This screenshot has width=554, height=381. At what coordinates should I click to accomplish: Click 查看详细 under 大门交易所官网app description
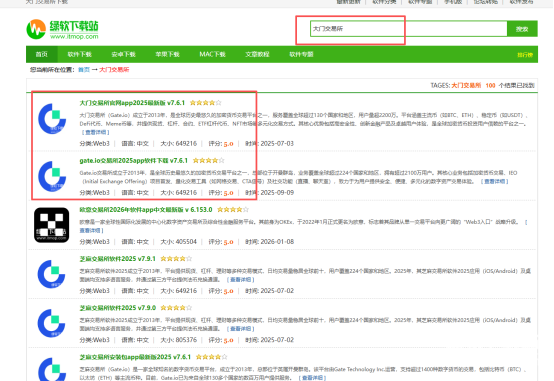95,132
